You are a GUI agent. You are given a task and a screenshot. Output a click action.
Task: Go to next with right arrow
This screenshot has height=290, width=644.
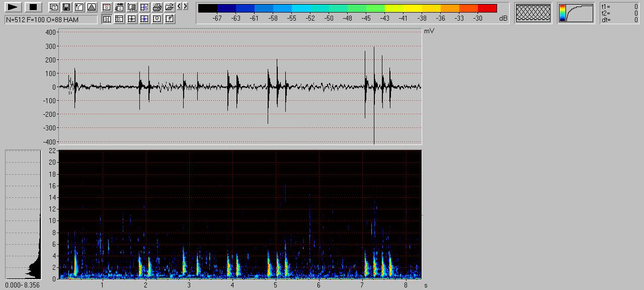coord(186,6)
